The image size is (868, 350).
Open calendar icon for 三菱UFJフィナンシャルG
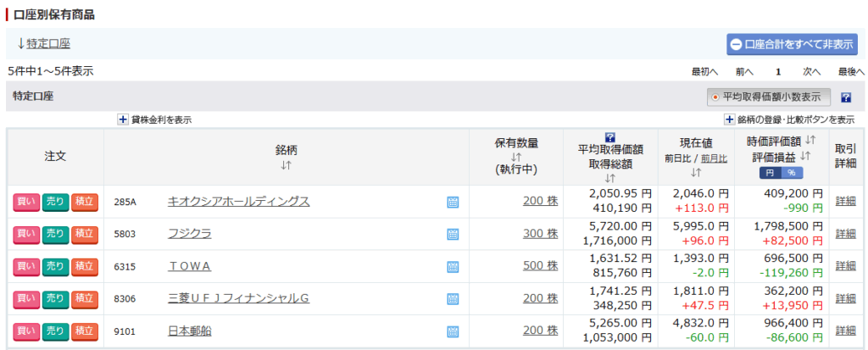coord(453,299)
